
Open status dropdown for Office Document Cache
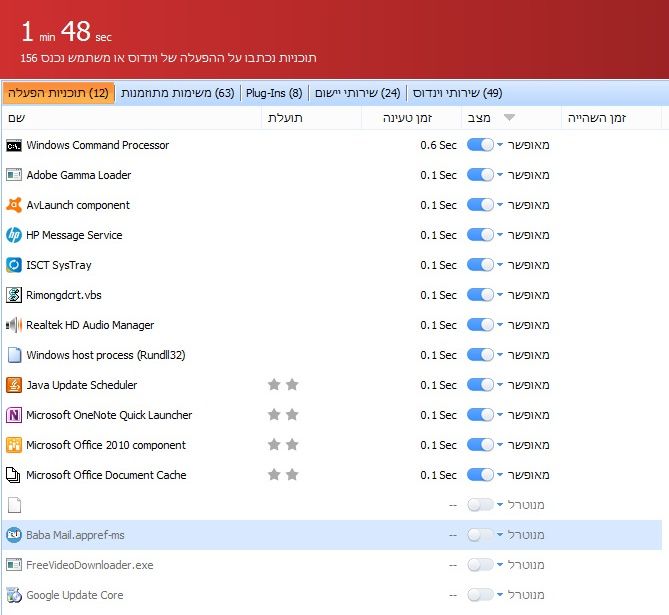click(x=500, y=475)
